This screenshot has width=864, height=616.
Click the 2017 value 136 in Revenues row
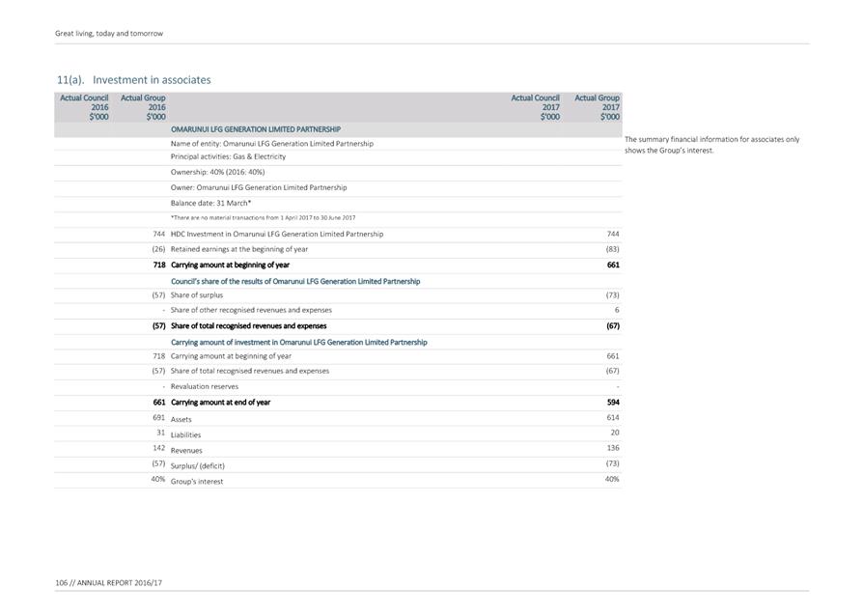(613, 448)
